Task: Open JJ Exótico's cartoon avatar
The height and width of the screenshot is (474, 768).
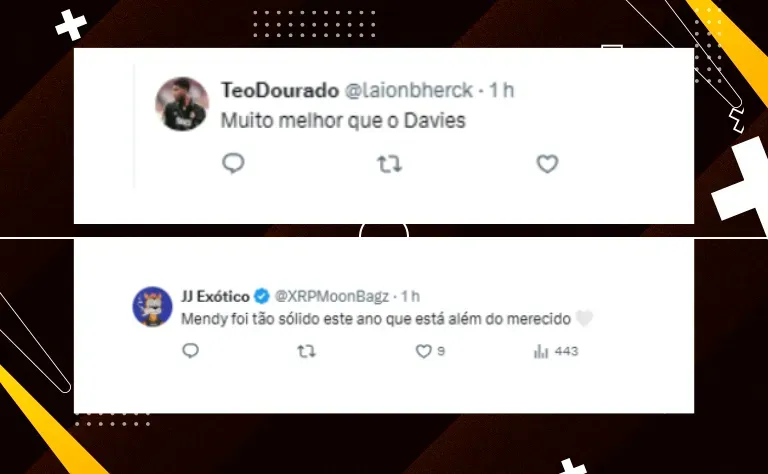Action: tap(152, 307)
